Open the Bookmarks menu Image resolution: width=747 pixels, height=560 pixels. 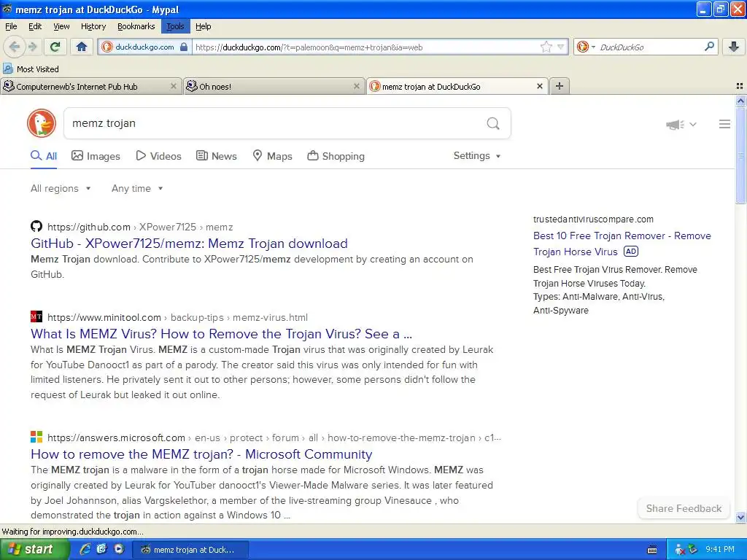click(x=136, y=26)
